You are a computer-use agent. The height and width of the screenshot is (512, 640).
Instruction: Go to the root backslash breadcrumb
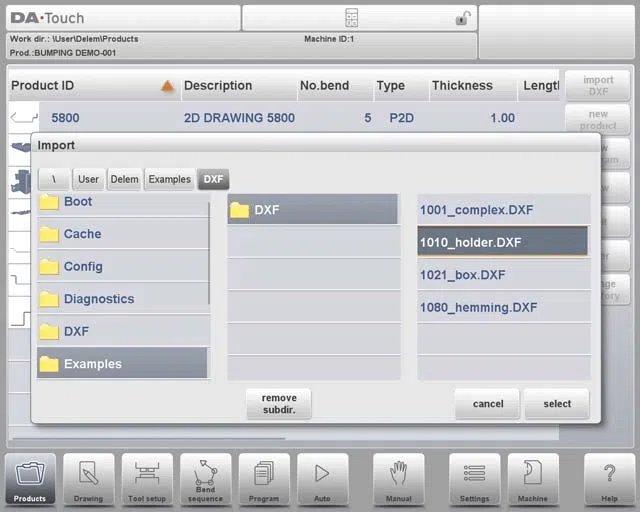click(54, 179)
